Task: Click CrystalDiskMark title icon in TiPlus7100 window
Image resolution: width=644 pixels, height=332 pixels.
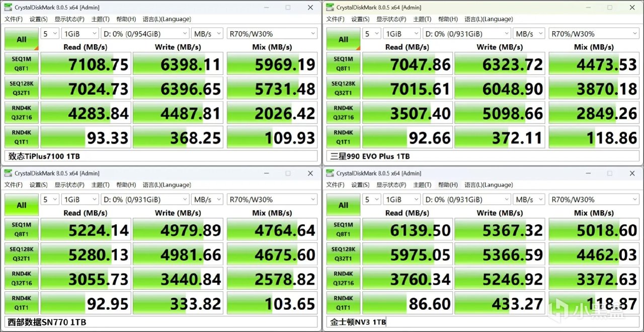Action: (8, 7)
